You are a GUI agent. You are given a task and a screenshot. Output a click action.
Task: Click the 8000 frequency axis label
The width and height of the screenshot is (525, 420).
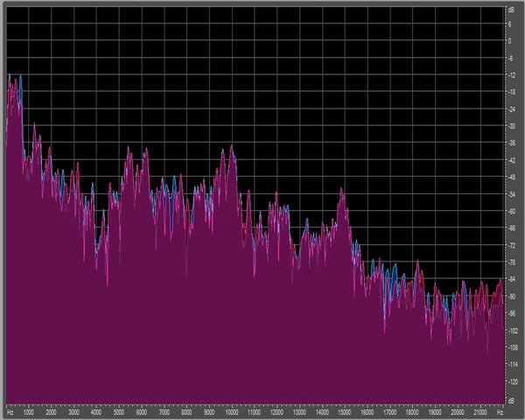tap(186, 412)
